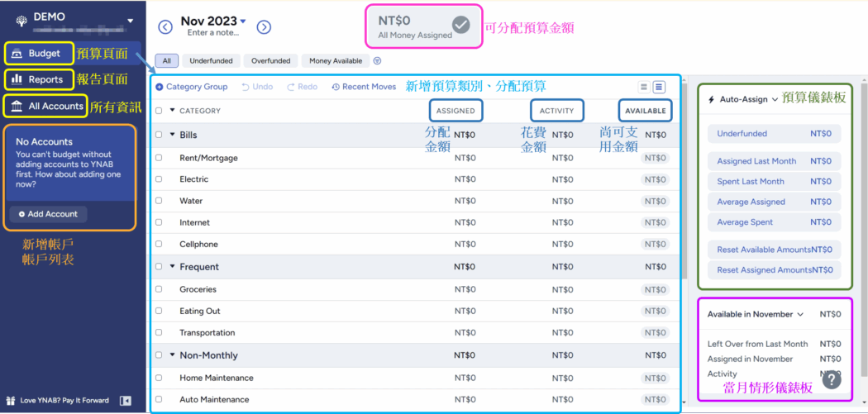Open the Nov 2023 month dropdown
The width and height of the screenshot is (868, 414).
coord(243,21)
